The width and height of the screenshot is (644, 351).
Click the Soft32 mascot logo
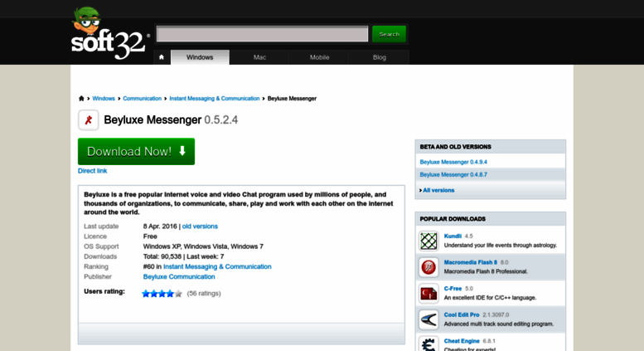coord(109,33)
